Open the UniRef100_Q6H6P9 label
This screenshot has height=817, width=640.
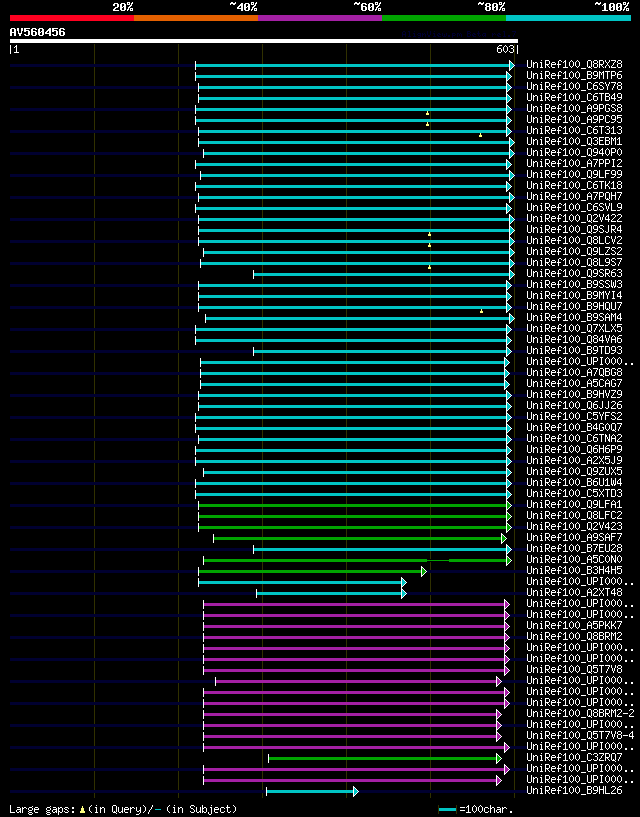tap(574, 450)
